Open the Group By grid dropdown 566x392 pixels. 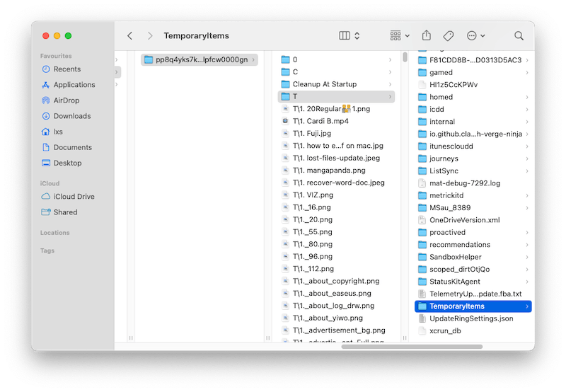pos(400,35)
